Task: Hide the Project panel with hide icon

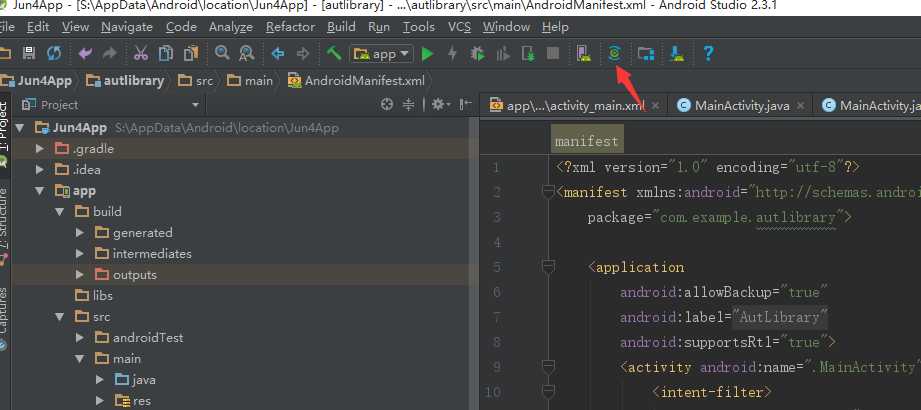Action: point(465,105)
